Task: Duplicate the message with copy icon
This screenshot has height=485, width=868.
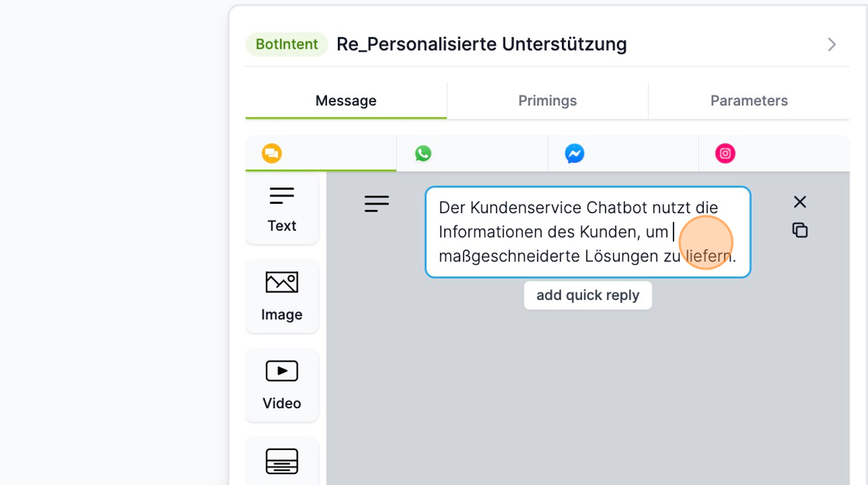Action: pyautogui.click(x=800, y=230)
